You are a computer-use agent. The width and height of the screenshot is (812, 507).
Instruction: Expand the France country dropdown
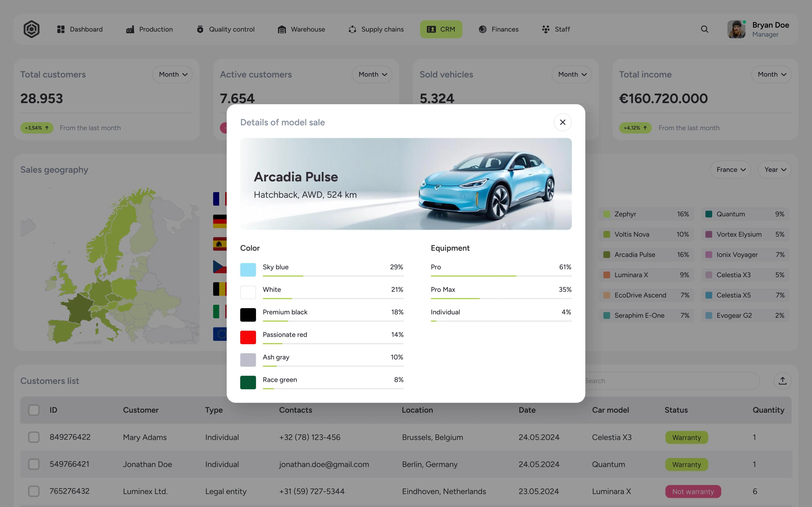pos(730,170)
